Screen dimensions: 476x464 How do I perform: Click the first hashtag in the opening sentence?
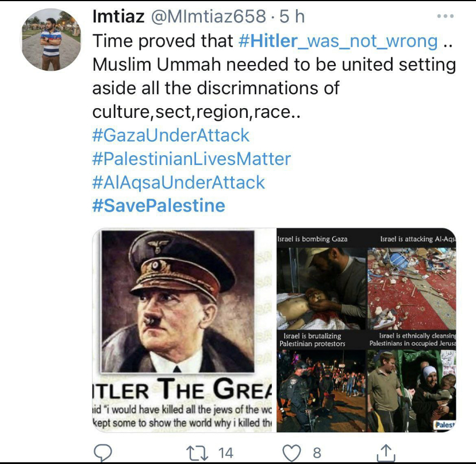[338, 41]
